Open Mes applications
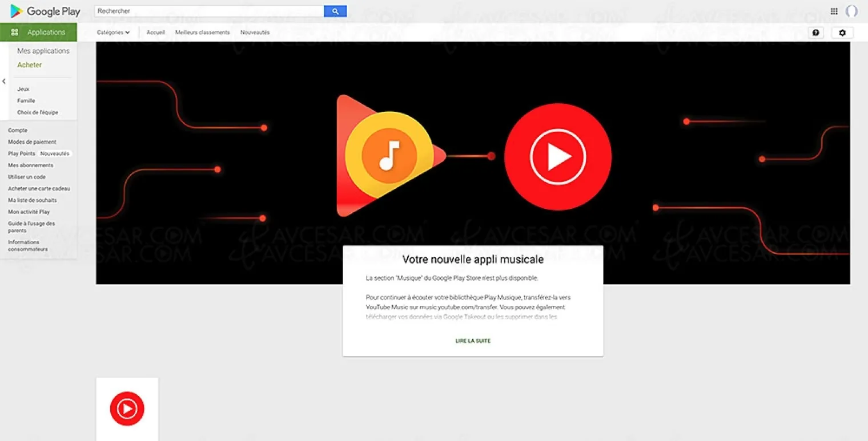The image size is (868, 441). click(x=43, y=51)
